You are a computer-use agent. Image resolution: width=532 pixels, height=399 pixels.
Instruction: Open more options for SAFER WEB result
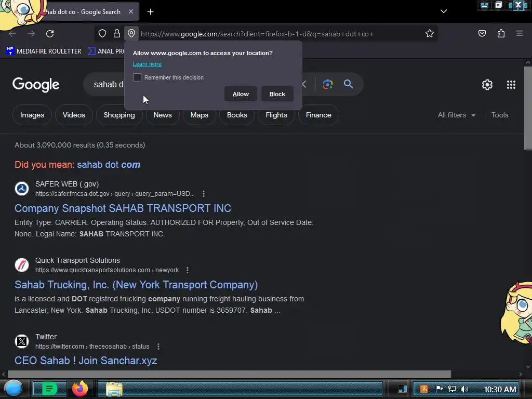click(x=203, y=194)
